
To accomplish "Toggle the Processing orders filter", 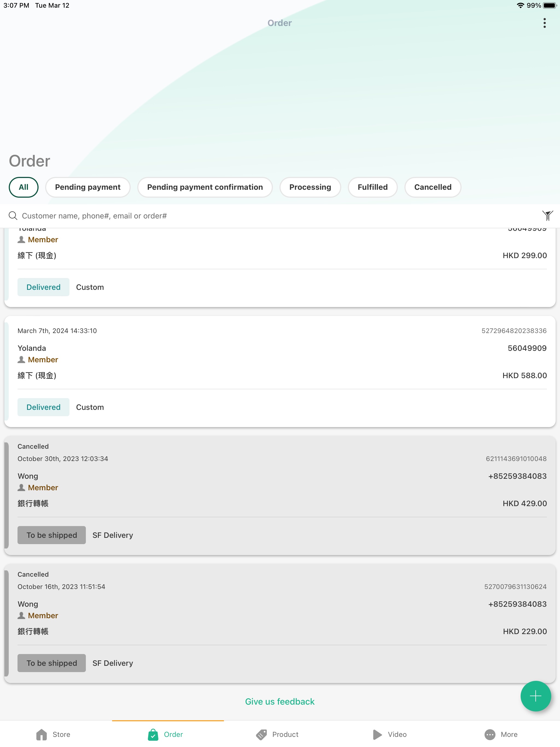I will coord(310,187).
